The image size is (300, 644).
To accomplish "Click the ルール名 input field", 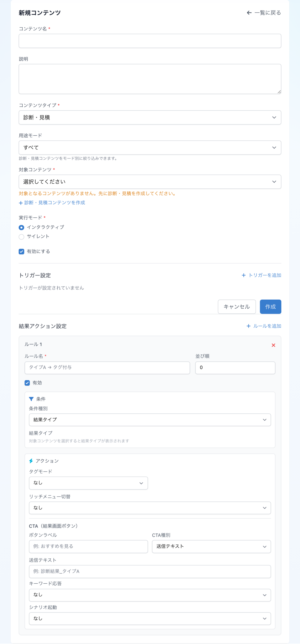I will pyautogui.click(x=107, y=368).
